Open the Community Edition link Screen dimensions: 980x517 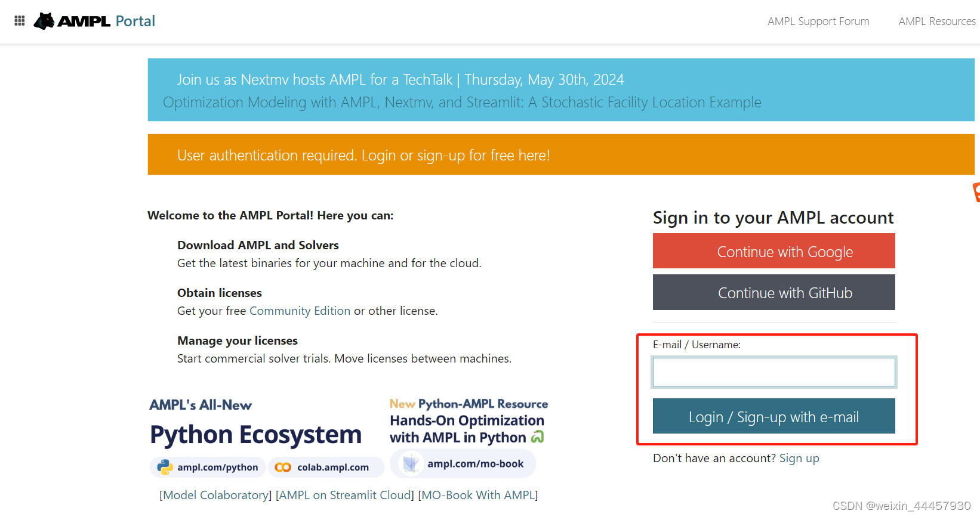click(300, 311)
